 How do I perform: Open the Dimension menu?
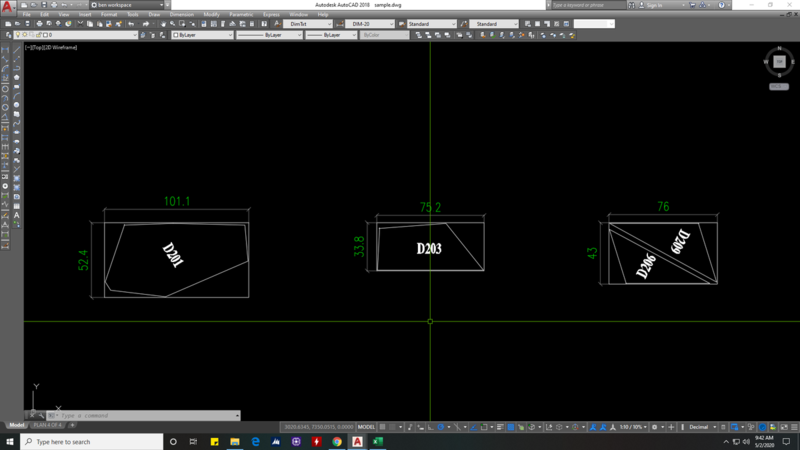[182, 15]
